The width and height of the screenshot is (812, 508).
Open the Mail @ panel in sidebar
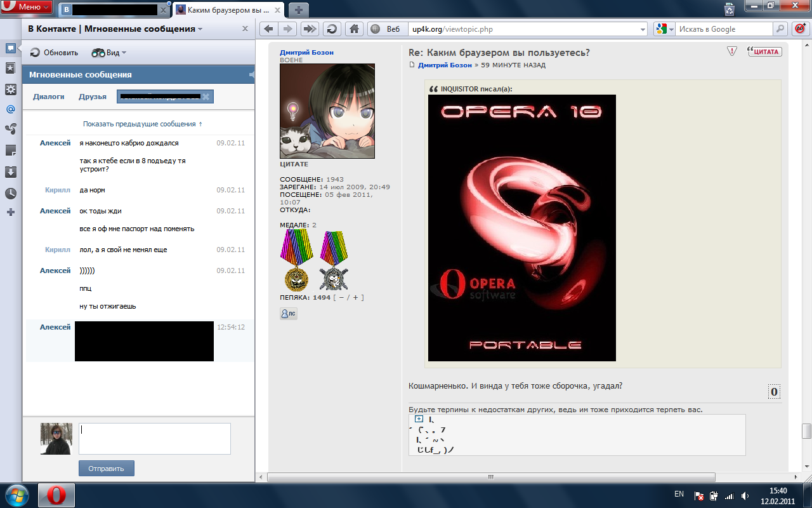(10, 109)
